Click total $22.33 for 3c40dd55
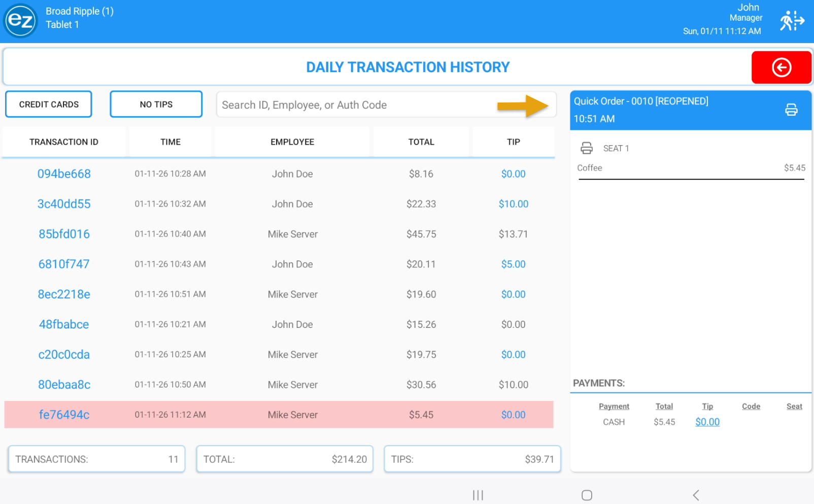The width and height of the screenshot is (814, 504). (421, 204)
